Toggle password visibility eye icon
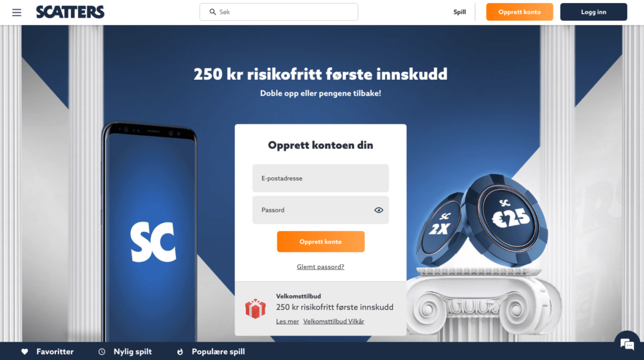This screenshot has height=360, width=644. (379, 210)
